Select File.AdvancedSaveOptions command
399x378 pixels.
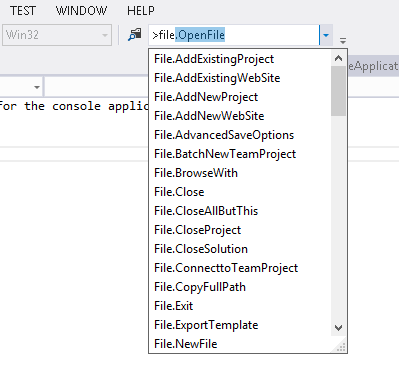(240, 135)
